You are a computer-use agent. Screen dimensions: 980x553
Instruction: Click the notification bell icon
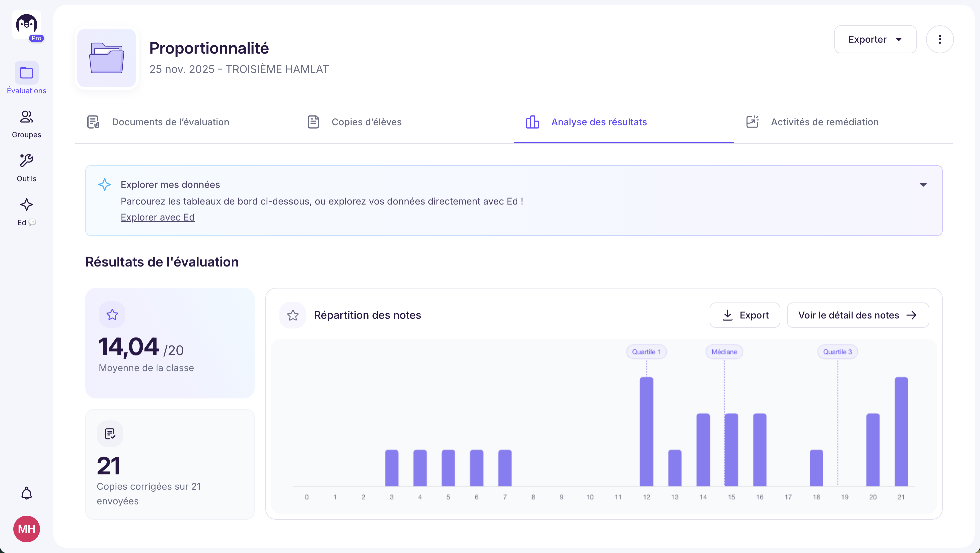pyautogui.click(x=26, y=493)
